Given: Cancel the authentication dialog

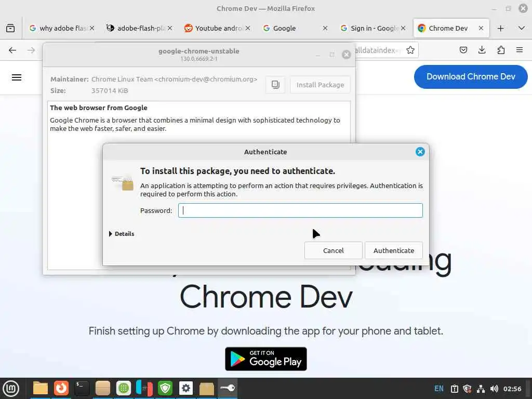Looking at the screenshot, I should (x=333, y=250).
